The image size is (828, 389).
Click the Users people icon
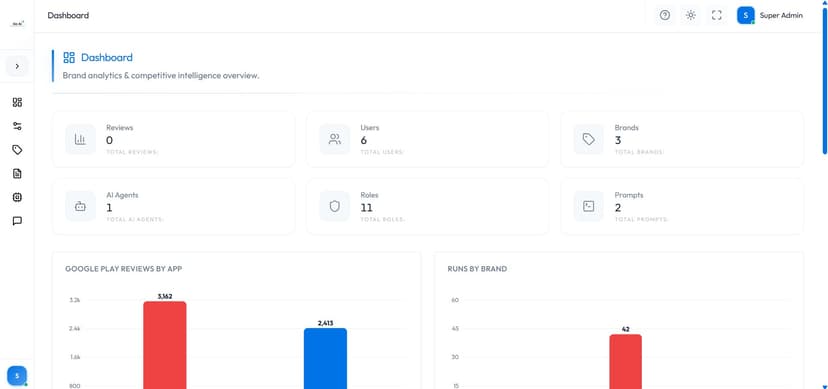[x=335, y=139]
